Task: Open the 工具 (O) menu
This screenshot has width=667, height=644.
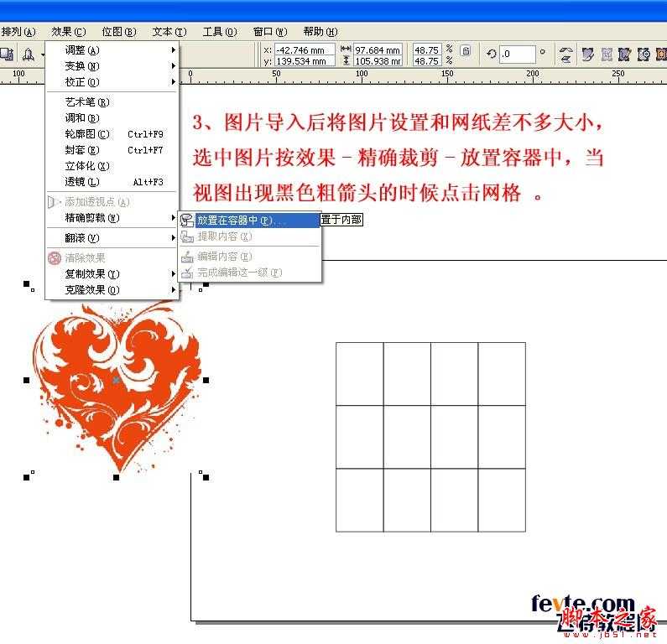Action: 220,32
